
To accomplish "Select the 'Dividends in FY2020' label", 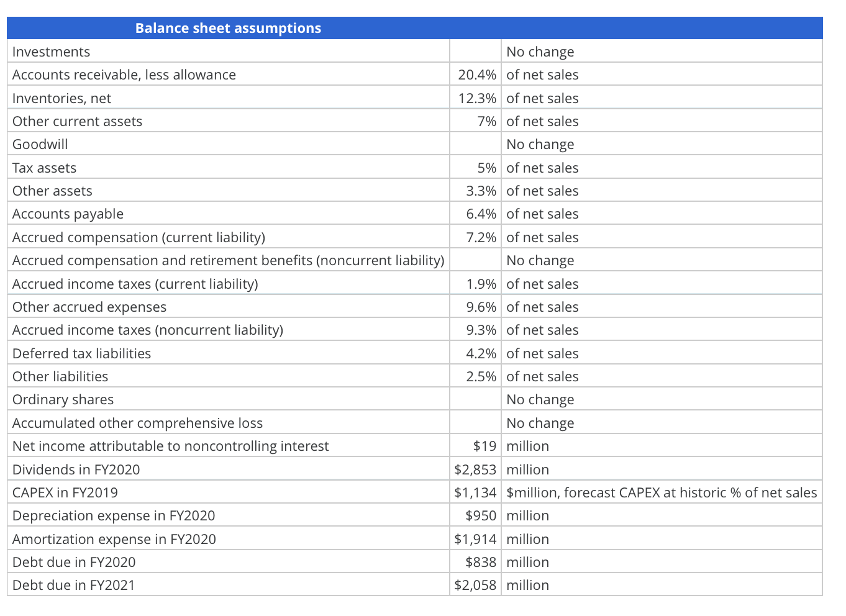I will point(76,469).
